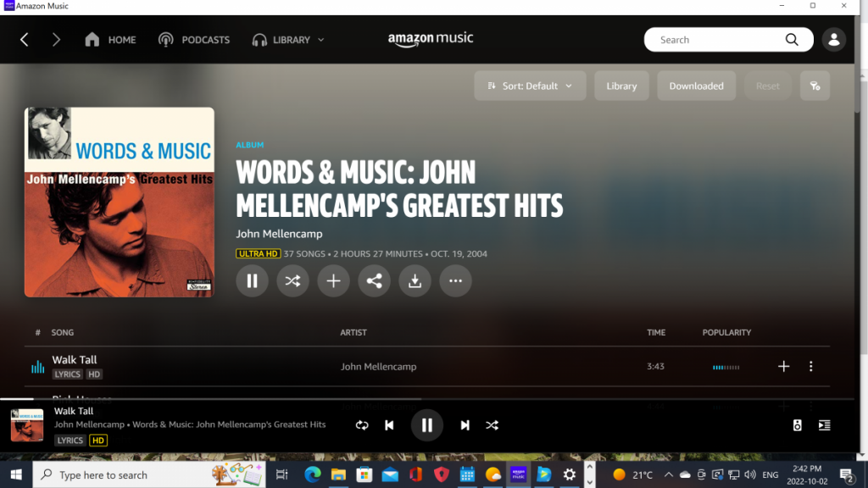Open the notification center

click(x=847, y=475)
